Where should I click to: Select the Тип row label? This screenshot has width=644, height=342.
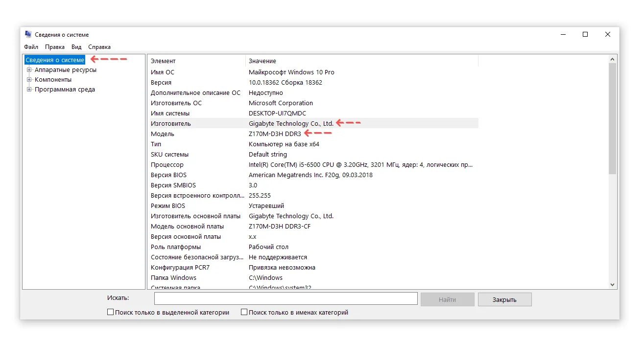(156, 144)
